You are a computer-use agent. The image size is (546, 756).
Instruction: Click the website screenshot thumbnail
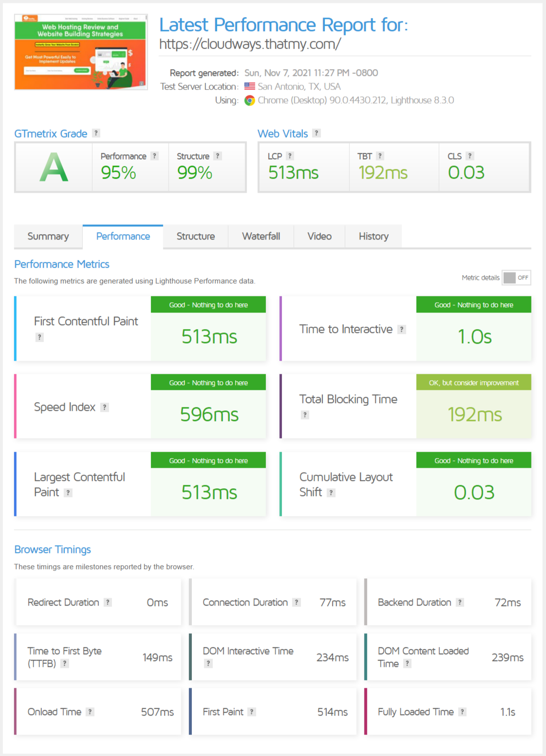81,52
